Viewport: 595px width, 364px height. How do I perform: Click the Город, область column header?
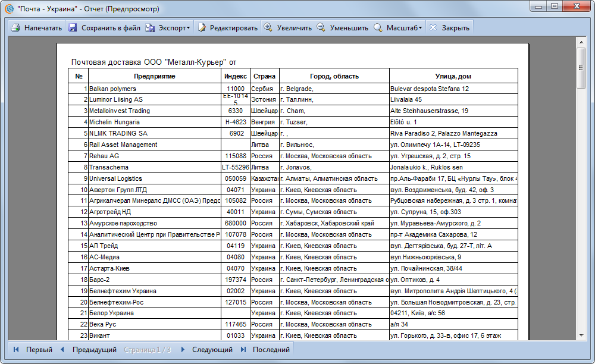[x=334, y=76]
